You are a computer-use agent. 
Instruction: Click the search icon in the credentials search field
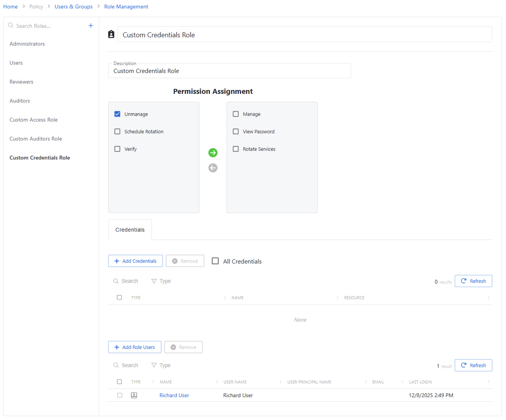pyautogui.click(x=116, y=281)
